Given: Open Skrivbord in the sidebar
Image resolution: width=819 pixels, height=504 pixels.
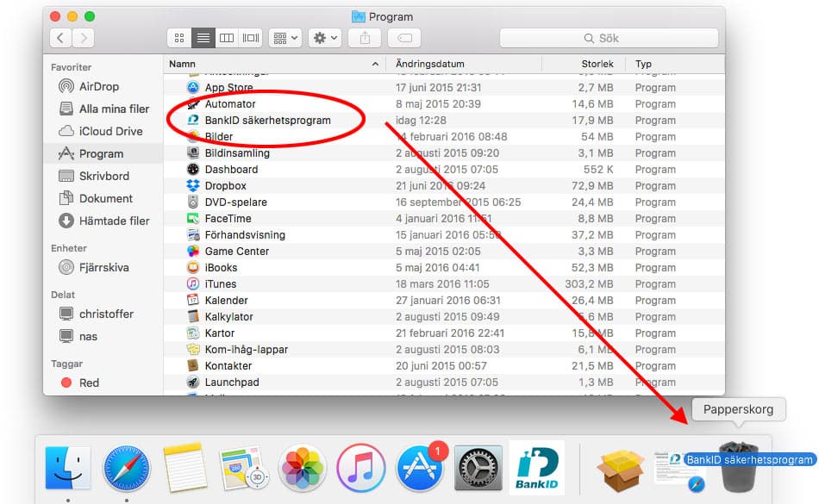Looking at the screenshot, I should pos(104,177).
